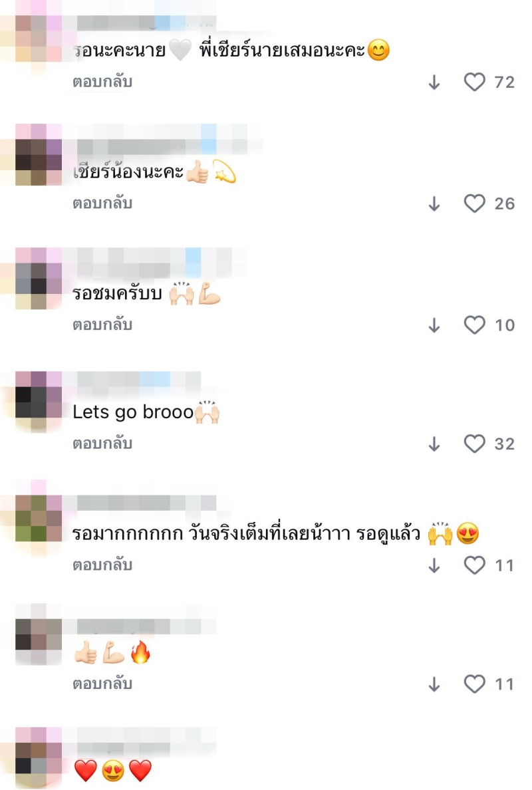The height and width of the screenshot is (790, 532).
Task: Like the "Lets go brooo" comment
Action: (x=474, y=444)
